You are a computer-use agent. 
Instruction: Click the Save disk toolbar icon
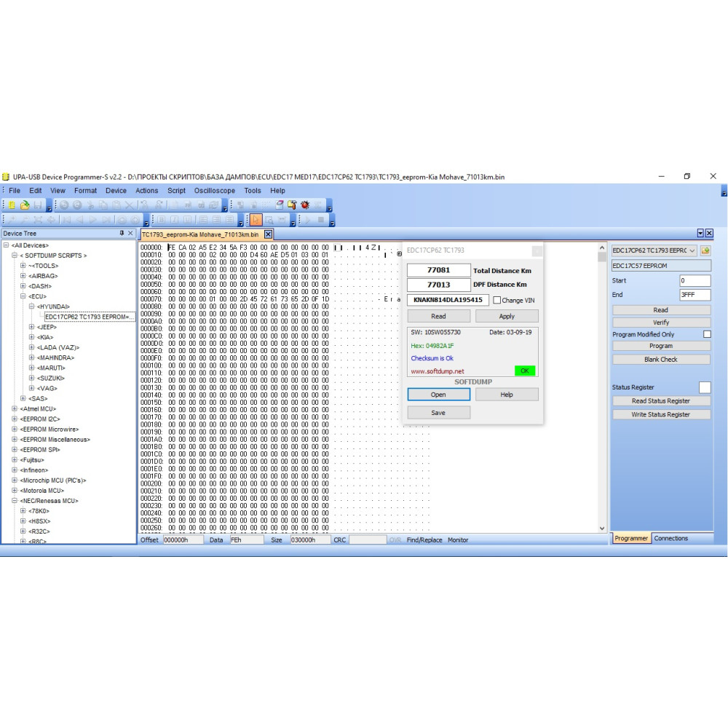[x=38, y=205]
